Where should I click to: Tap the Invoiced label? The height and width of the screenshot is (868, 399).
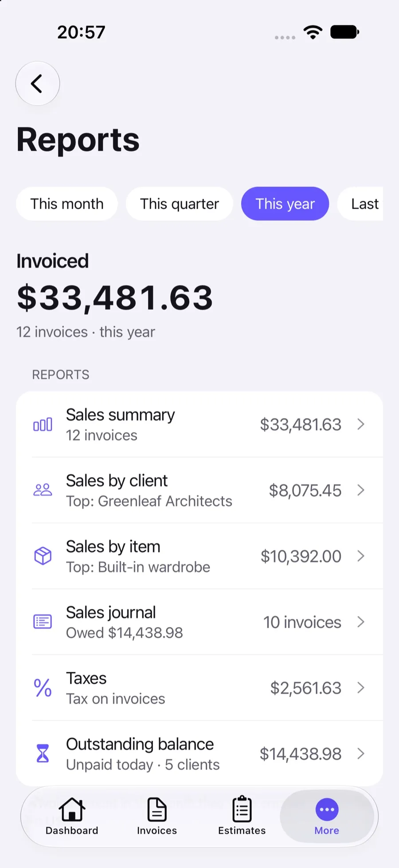point(52,261)
